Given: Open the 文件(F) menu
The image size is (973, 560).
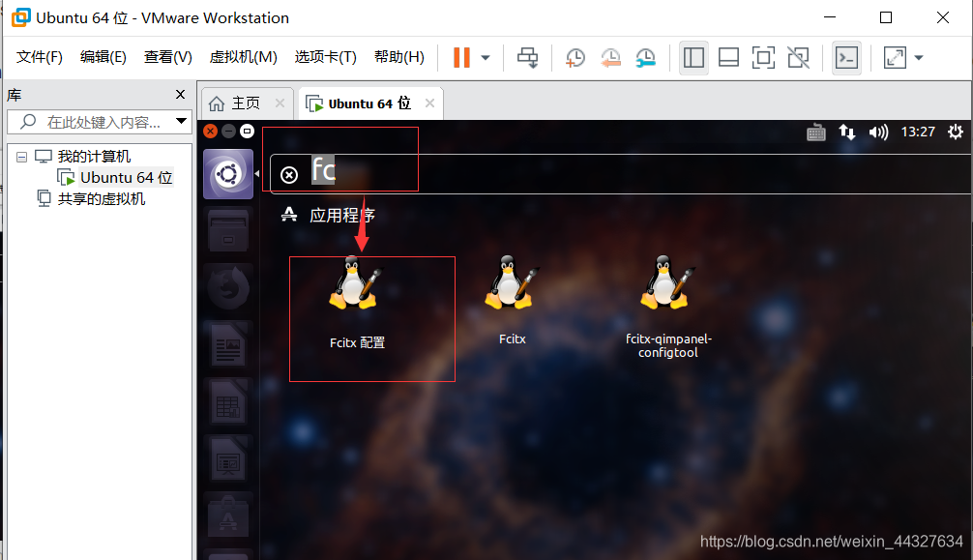Looking at the screenshot, I should [x=39, y=57].
